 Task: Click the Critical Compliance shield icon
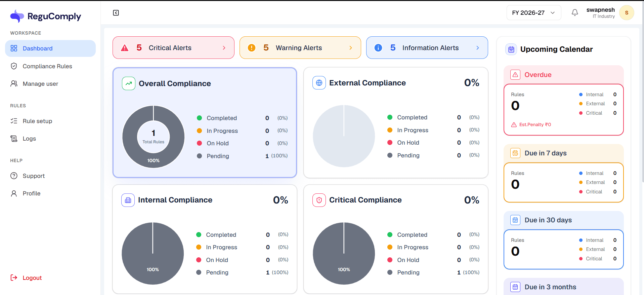(x=319, y=200)
